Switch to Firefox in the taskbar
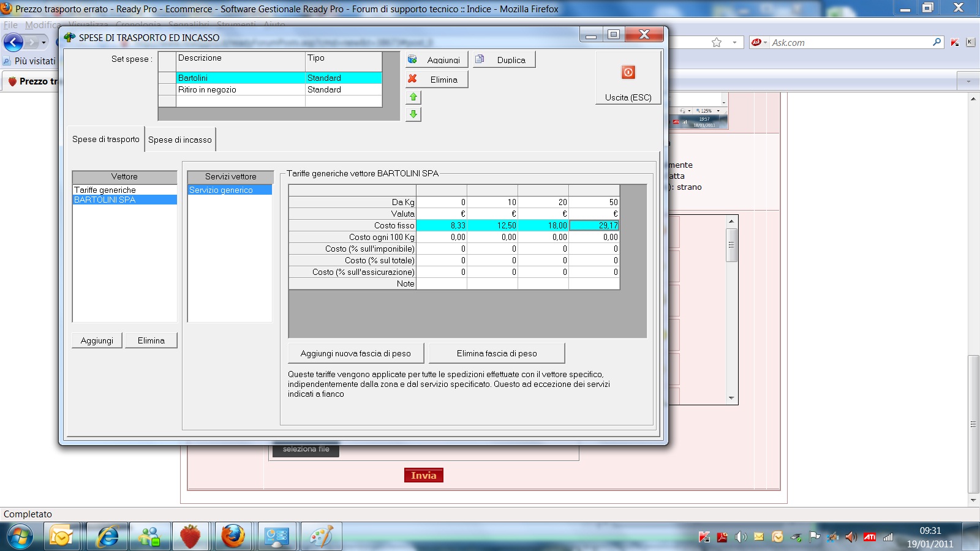 click(233, 537)
